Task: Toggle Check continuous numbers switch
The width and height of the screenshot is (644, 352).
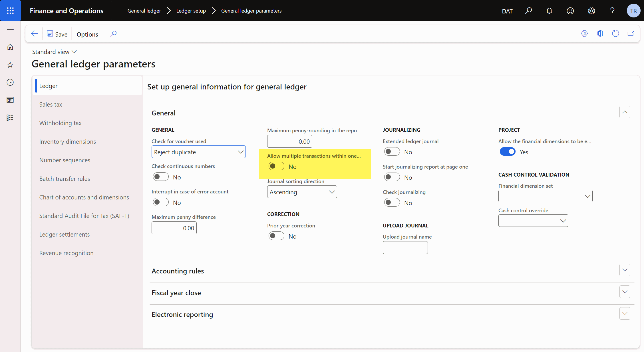Action: click(x=161, y=177)
